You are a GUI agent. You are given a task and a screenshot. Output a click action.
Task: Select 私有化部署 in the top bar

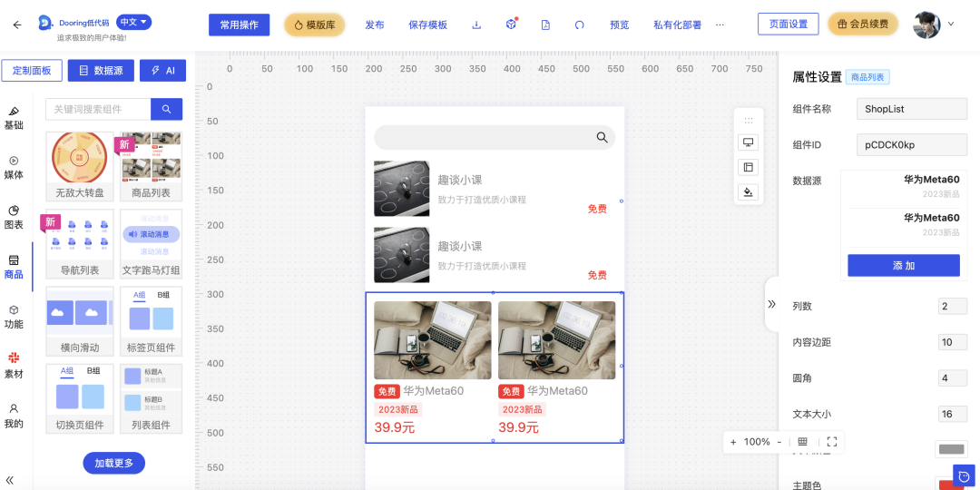[x=677, y=25]
